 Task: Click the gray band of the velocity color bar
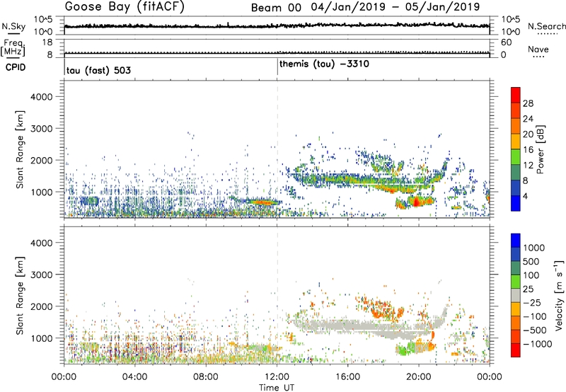pos(516,296)
